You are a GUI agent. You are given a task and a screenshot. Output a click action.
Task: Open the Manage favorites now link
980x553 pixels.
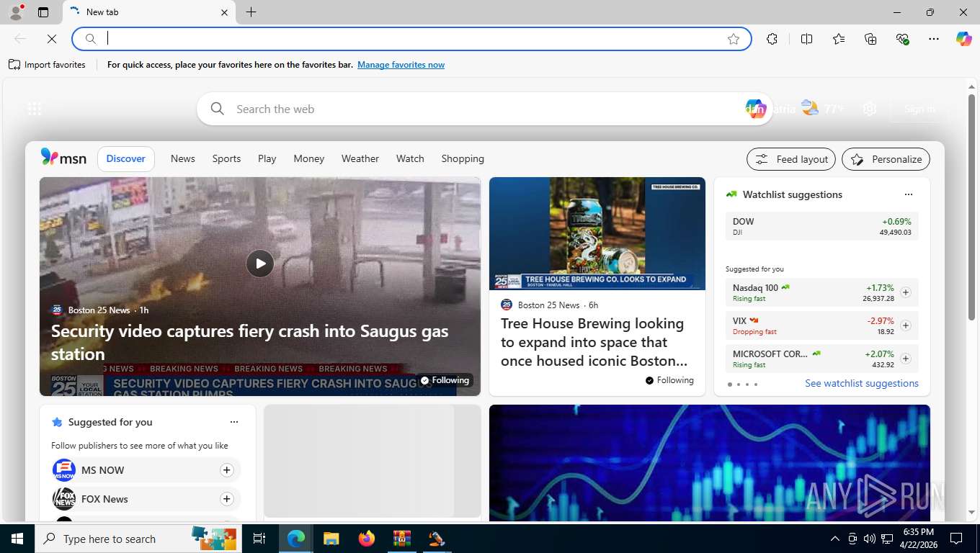[x=401, y=65]
